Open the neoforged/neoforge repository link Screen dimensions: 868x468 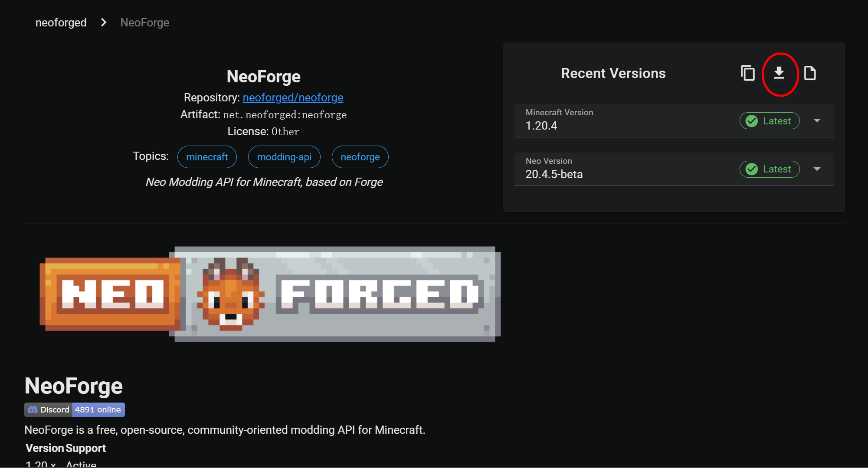pos(293,97)
